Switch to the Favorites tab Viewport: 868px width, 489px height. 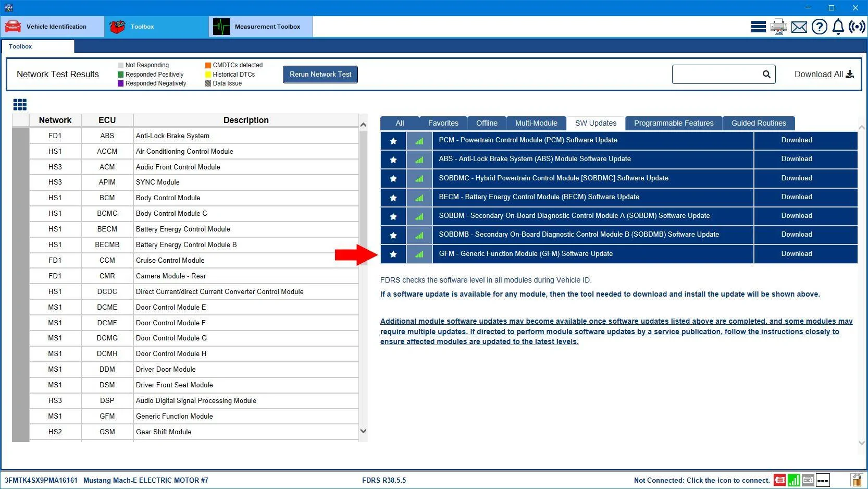coord(443,123)
